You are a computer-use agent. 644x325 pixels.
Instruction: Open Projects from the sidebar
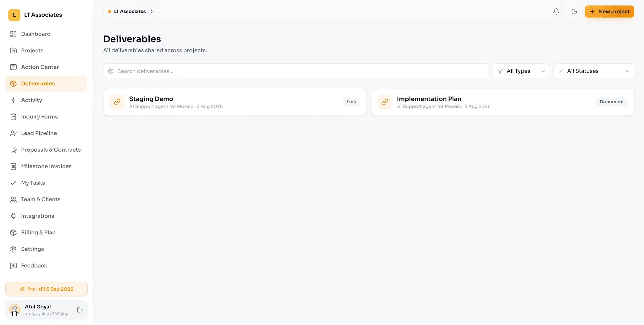point(46,51)
